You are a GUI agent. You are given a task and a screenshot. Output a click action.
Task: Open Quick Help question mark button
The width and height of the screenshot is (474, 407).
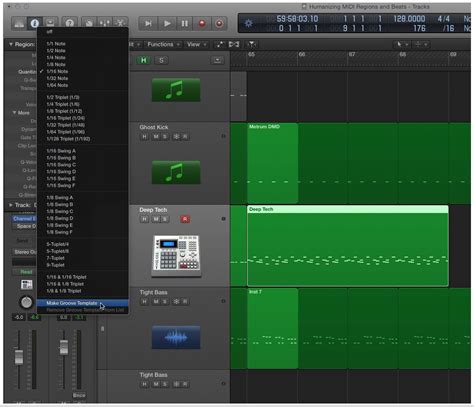[70, 23]
